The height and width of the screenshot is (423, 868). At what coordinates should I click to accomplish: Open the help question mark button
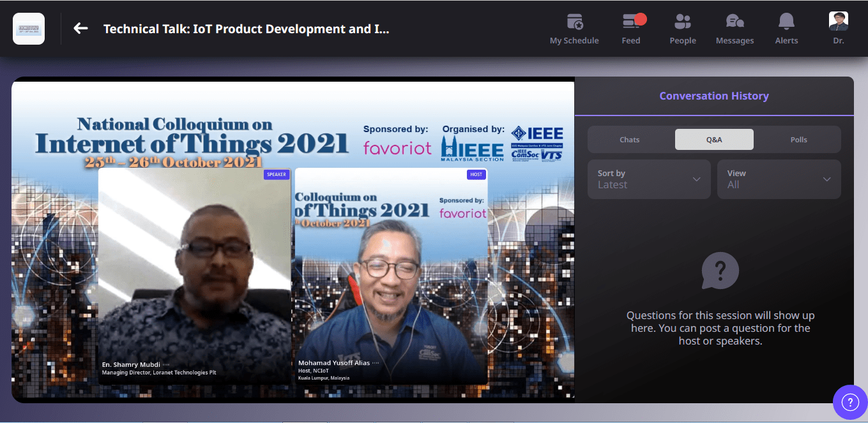pyautogui.click(x=850, y=402)
